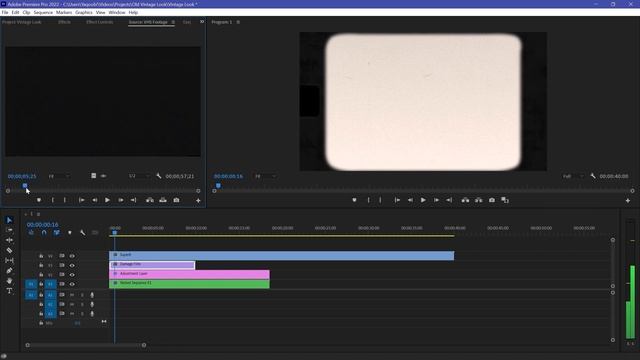Image resolution: width=640 pixels, height=360 pixels.
Task: Toggle Linked Selection in the timeline
Action: pos(57,233)
